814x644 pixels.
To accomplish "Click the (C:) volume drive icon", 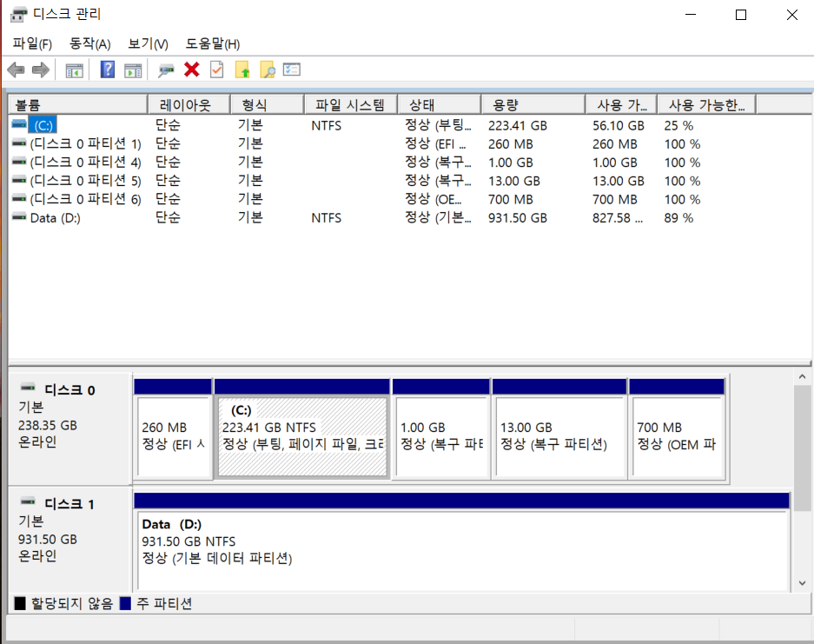I will point(19,124).
